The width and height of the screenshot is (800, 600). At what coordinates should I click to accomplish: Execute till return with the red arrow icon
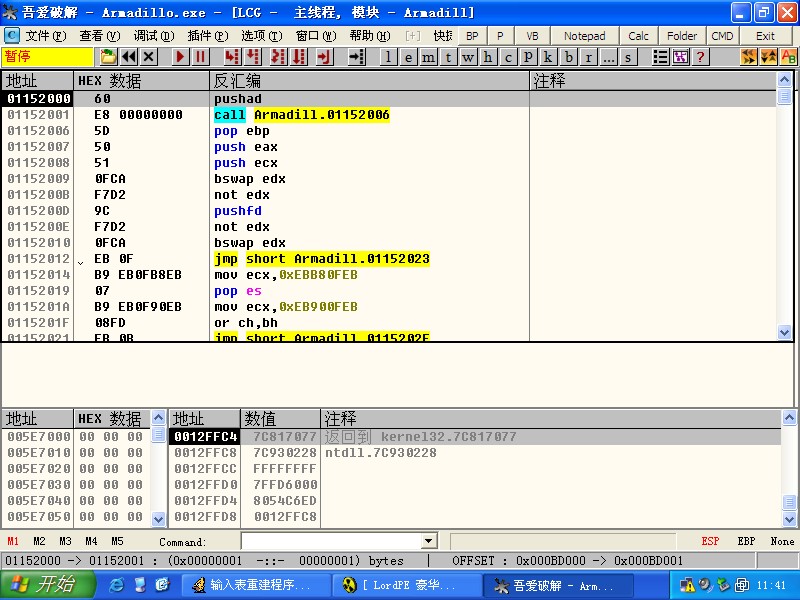(x=324, y=57)
